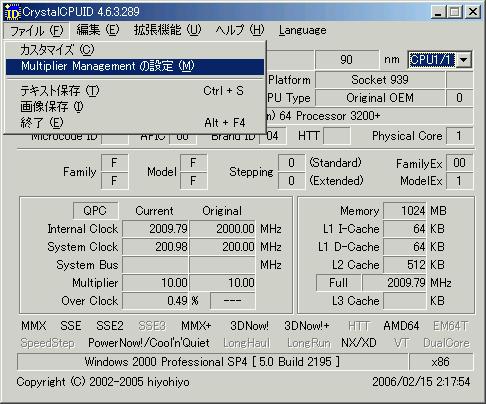Viewport: 486px width, 404px height.
Task: Open the 拡張機能 (U) menu
Action: click(167, 30)
